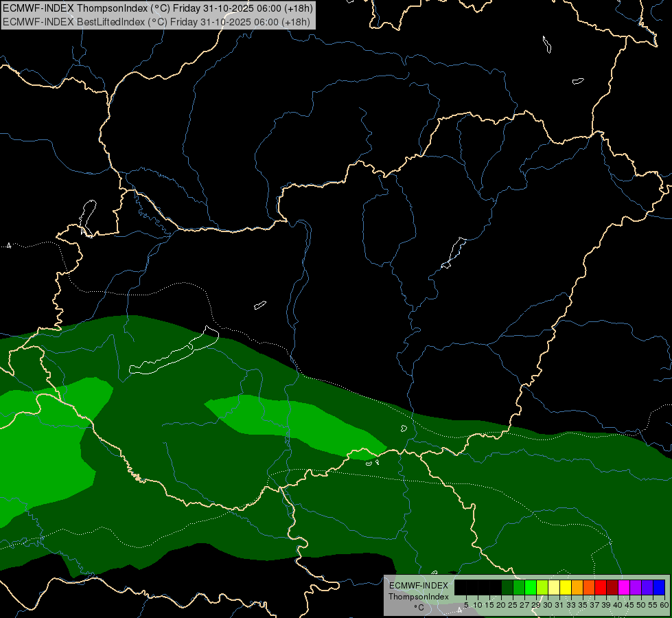Viewport: 672px width, 618px height.
Task: Click the 'ECMWF-INDEX' label in legend
Action: [419, 586]
